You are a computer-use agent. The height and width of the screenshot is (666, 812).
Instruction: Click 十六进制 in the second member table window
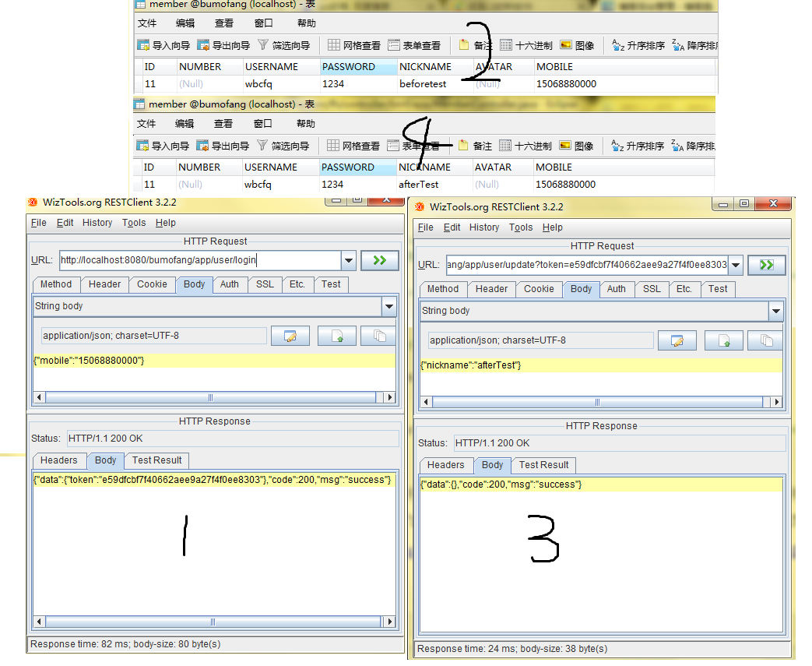525,146
